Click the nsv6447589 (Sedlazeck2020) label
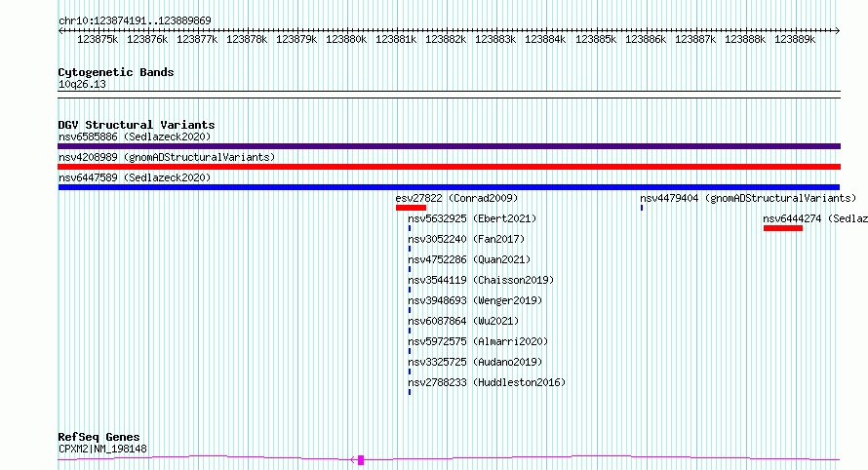The height and width of the screenshot is (470, 868). tap(135, 177)
